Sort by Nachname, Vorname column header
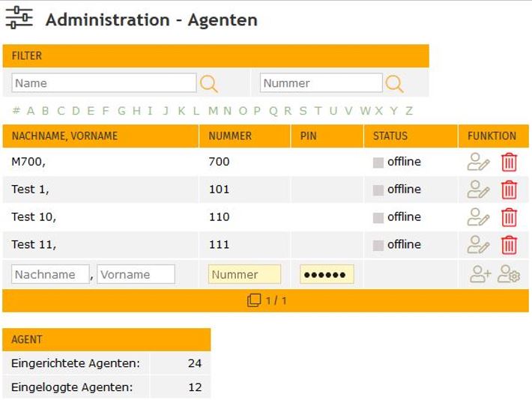Viewport: 532px width, 400px height. (x=64, y=136)
